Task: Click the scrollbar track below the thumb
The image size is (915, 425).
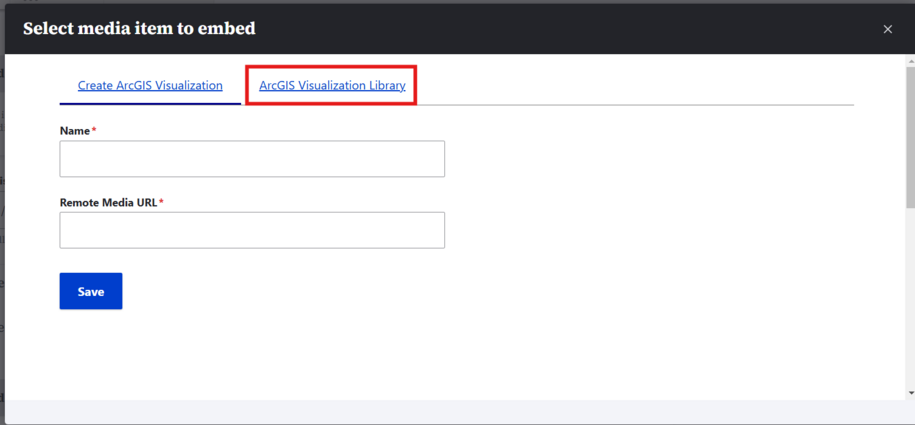Action: coord(910,300)
